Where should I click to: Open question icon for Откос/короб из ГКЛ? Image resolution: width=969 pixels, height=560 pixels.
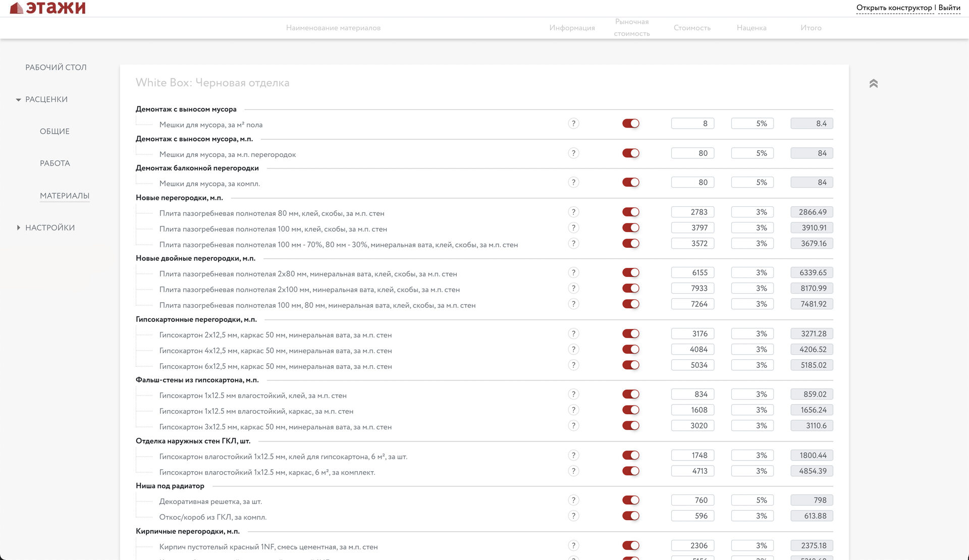point(573,516)
